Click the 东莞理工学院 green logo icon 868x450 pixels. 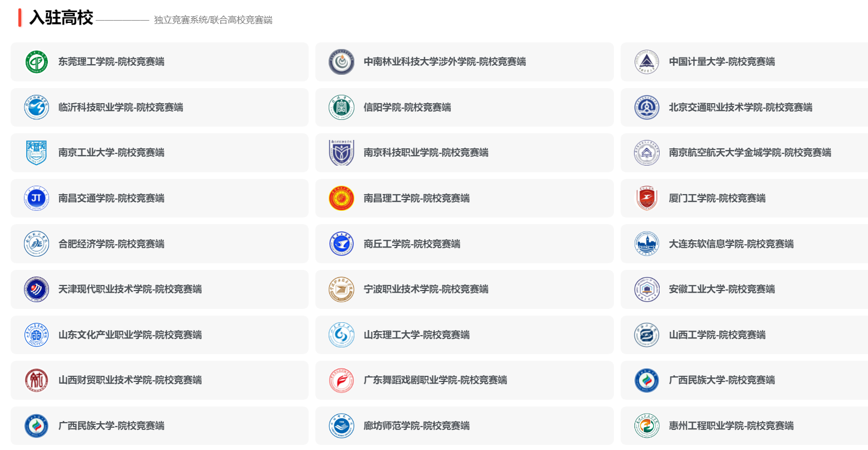pyautogui.click(x=37, y=62)
